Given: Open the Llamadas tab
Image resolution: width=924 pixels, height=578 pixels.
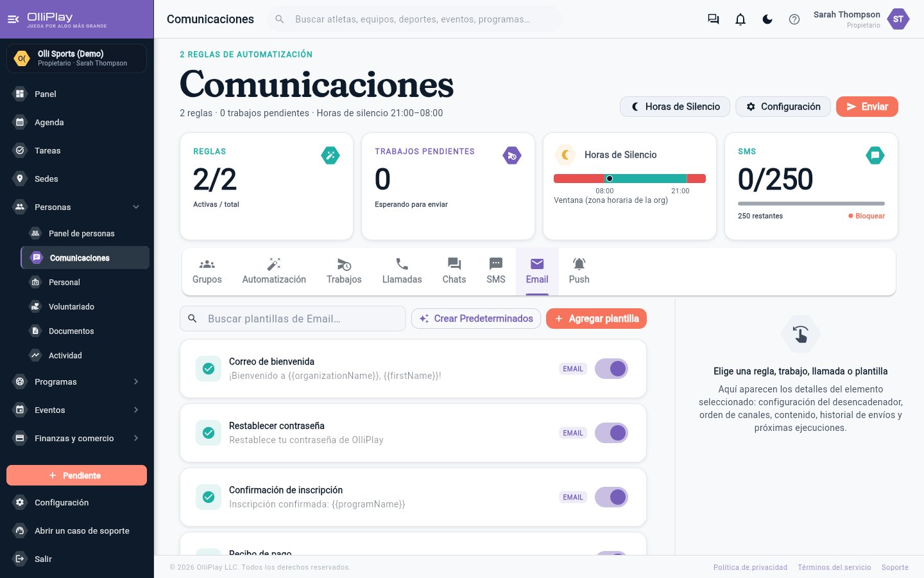Looking at the screenshot, I should (x=402, y=272).
